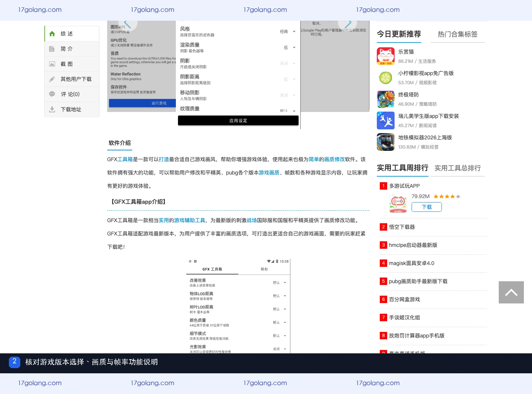Open ranked item magisk面具安卓4.0
This screenshot has width=532, height=394.
click(412, 263)
